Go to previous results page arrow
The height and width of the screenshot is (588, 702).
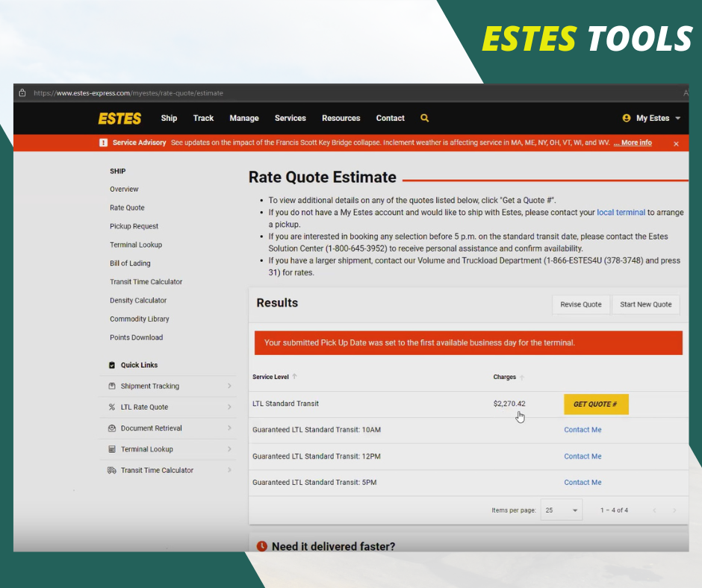point(654,510)
